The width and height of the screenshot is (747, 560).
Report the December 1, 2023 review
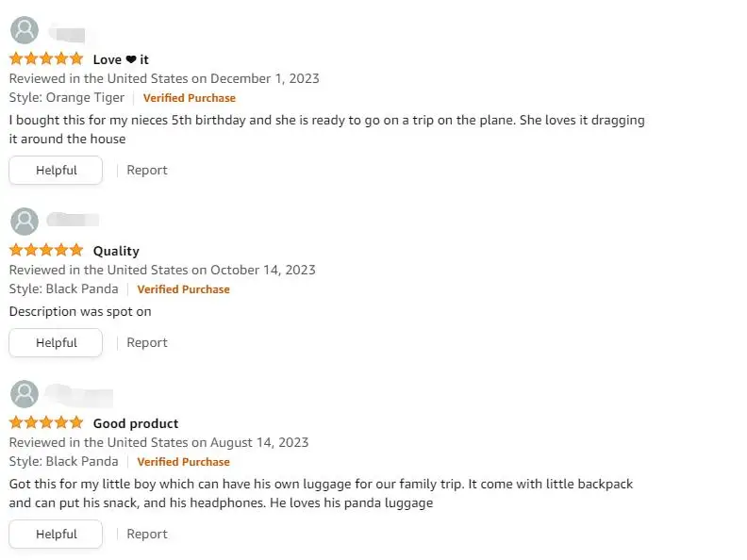click(x=147, y=171)
